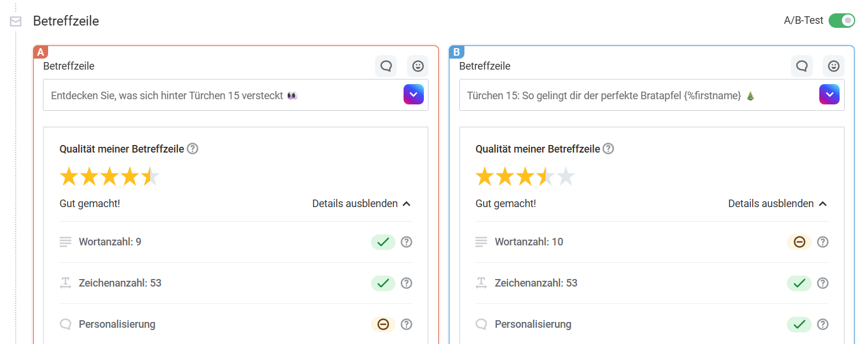Open emoji picker for variant B subject
The height and width of the screenshot is (344, 868).
tap(833, 66)
